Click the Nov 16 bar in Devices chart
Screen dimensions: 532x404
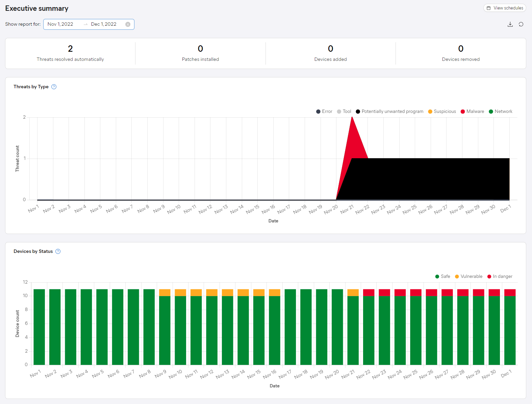pyautogui.click(x=275, y=327)
